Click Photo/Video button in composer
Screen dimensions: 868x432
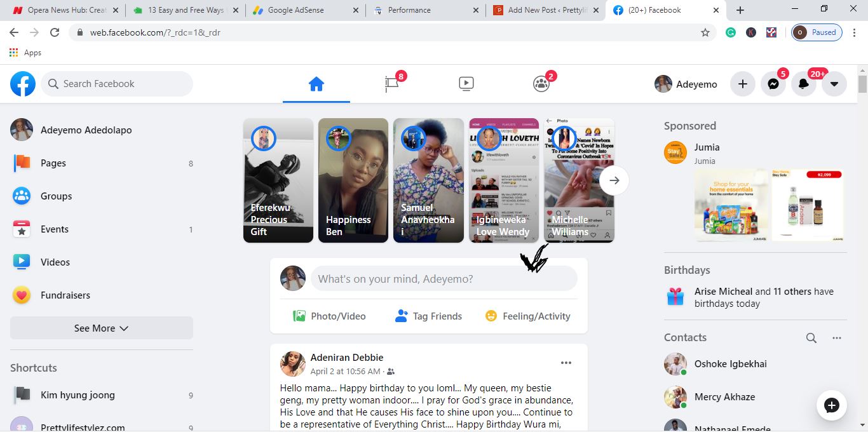coord(329,316)
